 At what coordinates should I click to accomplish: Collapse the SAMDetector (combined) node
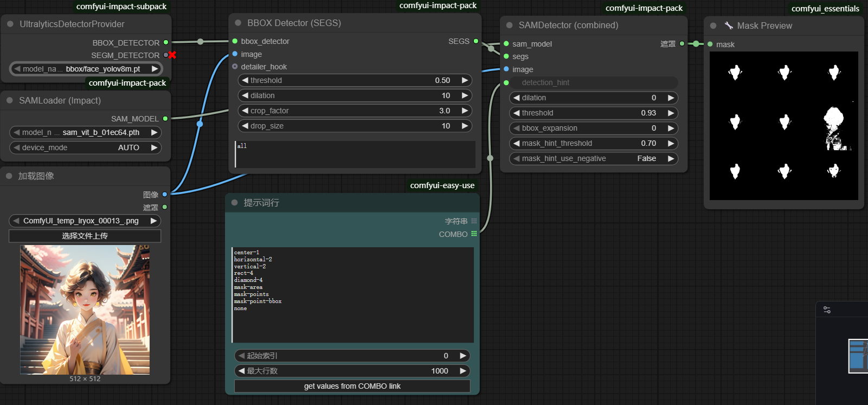point(509,25)
